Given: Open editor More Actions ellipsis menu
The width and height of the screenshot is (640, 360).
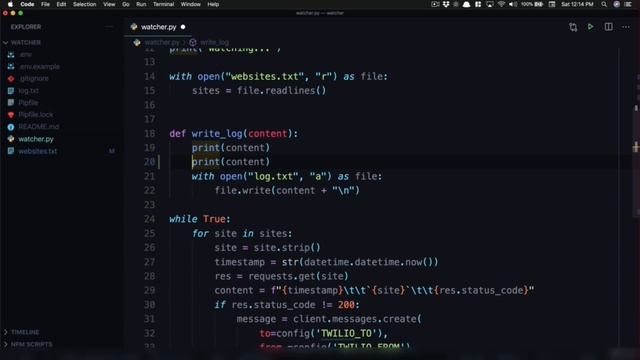Looking at the screenshot, I should [x=626, y=27].
